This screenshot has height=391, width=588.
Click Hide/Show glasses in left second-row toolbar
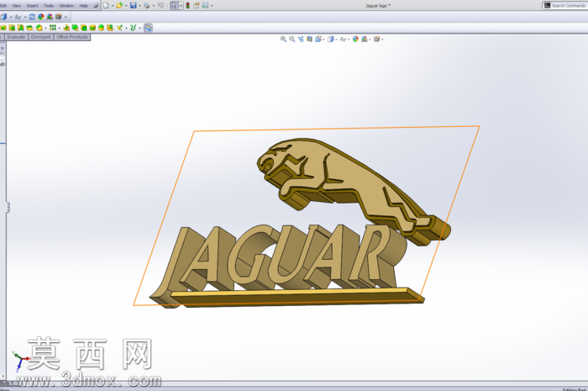coord(18,17)
